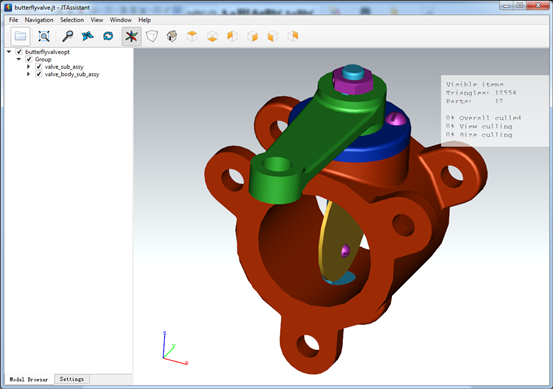The height and width of the screenshot is (389, 553).
Task: Click the blue refresh arrows icon
Action: 108,36
